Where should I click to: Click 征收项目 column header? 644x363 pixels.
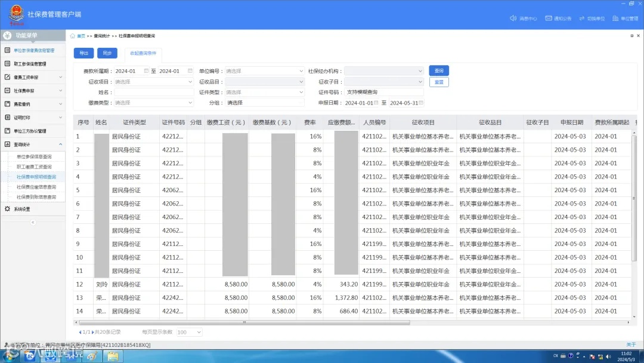(423, 122)
